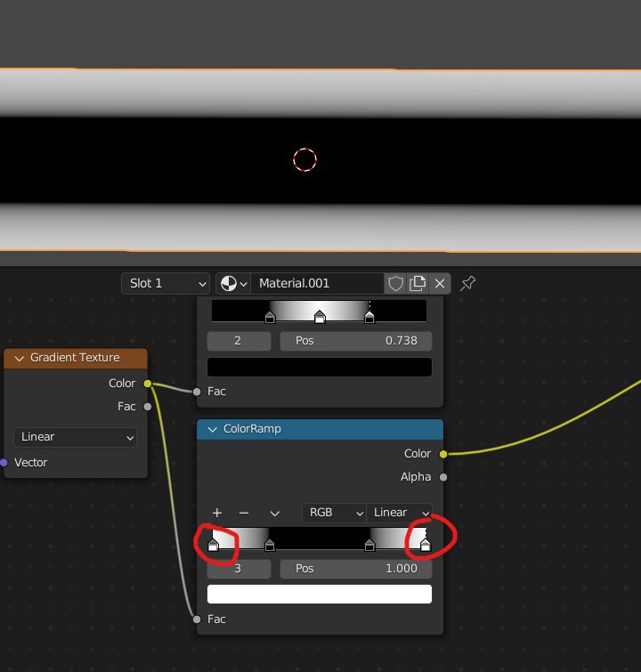The width and height of the screenshot is (641, 672).
Task: Collapse the lower ColorRamp node
Action: click(212, 429)
